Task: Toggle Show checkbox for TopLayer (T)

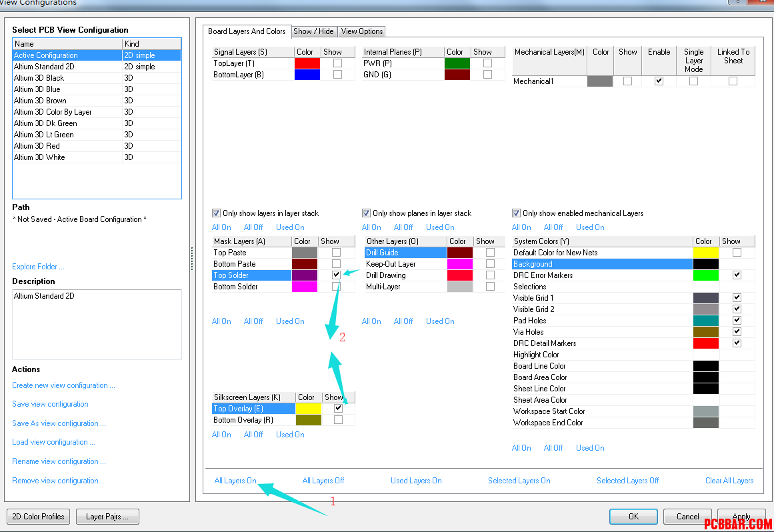Action: pyautogui.click(x=337, y=63)
